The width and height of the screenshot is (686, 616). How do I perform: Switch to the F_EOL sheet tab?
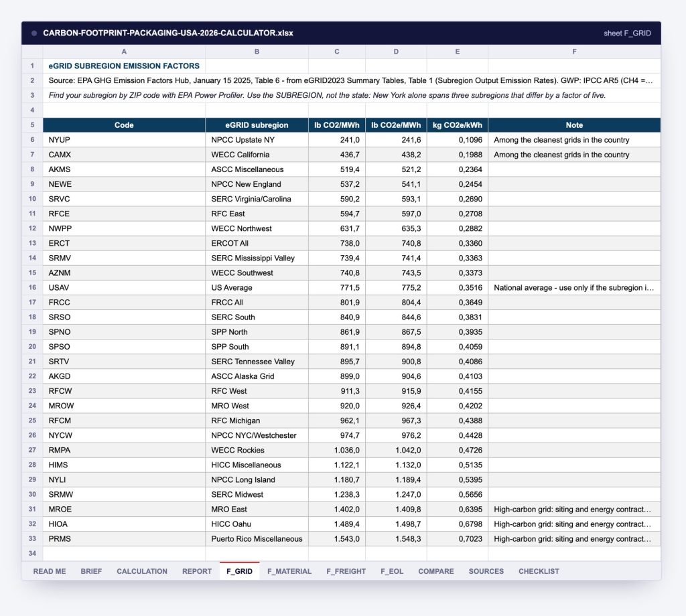click(x=392, y=571)
